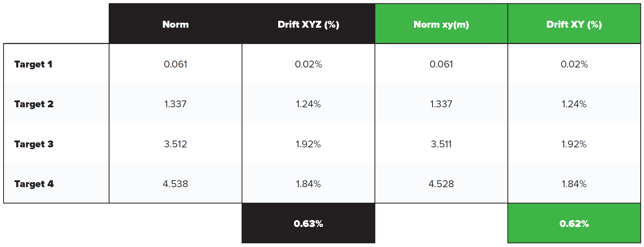The height and width of the screenshot is (247, 644).
Task: Click the 3.512 Norm cell
Action: [176, 144]
